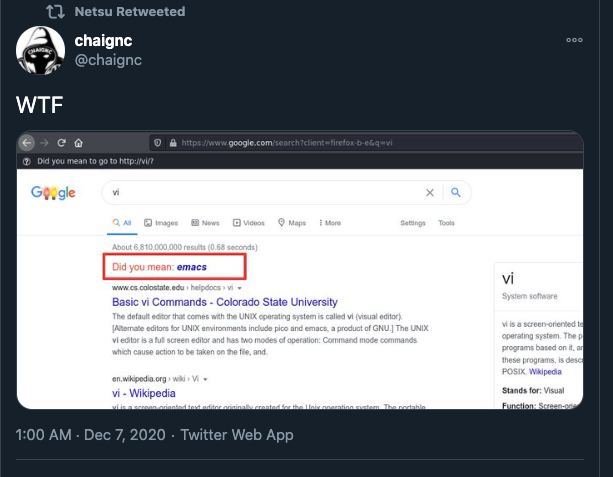
Task: Clear search text with the X icon
Action: coord(430,192)
